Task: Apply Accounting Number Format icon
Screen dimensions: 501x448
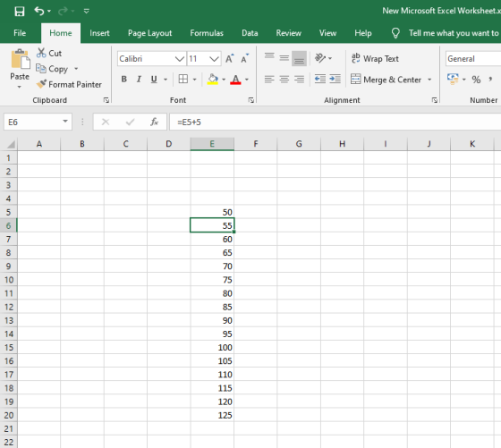Action: [453, 79]
